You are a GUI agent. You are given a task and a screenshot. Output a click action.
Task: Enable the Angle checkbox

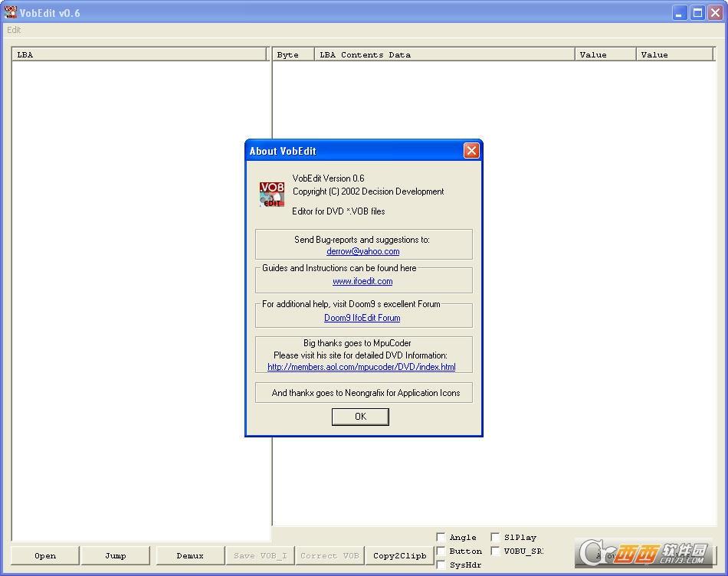coord(441,537)
